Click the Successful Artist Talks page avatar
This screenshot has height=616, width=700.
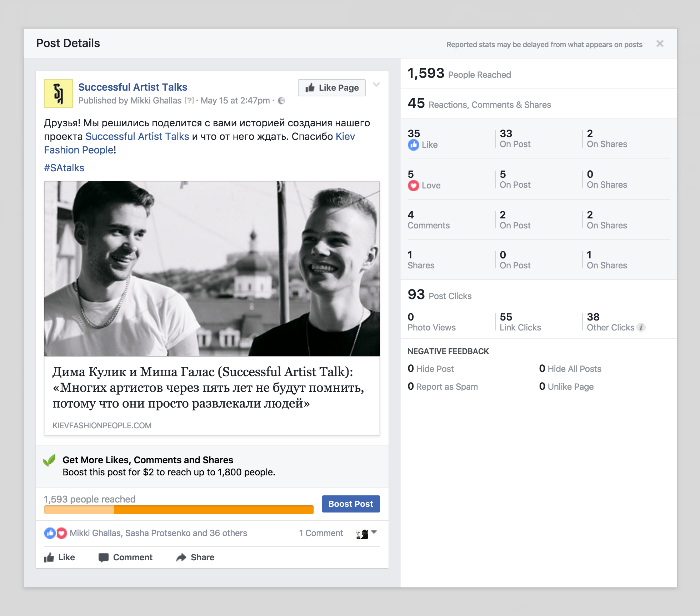click(58, 94)
